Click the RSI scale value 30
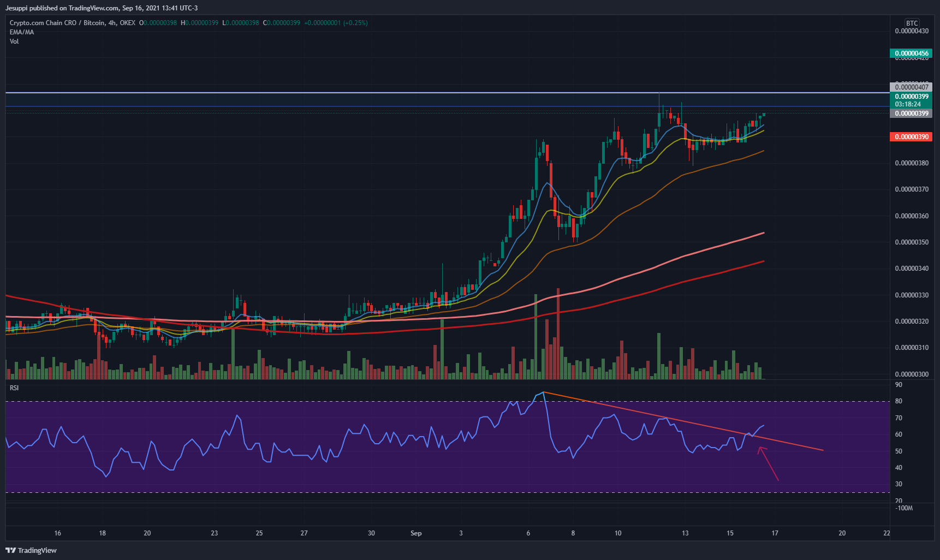The height and width of the screenshot is (560, 940). pyautogui.click(x=899, y=484)
